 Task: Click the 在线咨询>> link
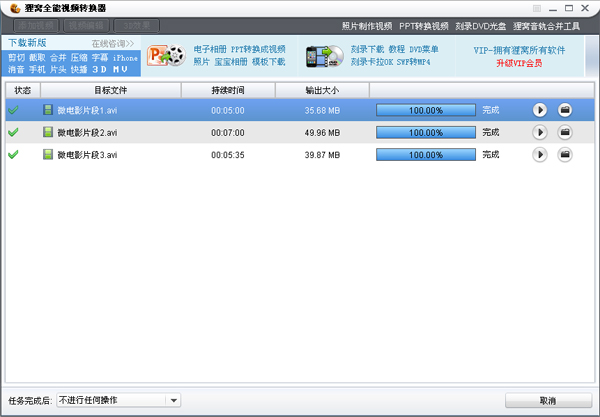pyautogui.click(x=113, y=44)
